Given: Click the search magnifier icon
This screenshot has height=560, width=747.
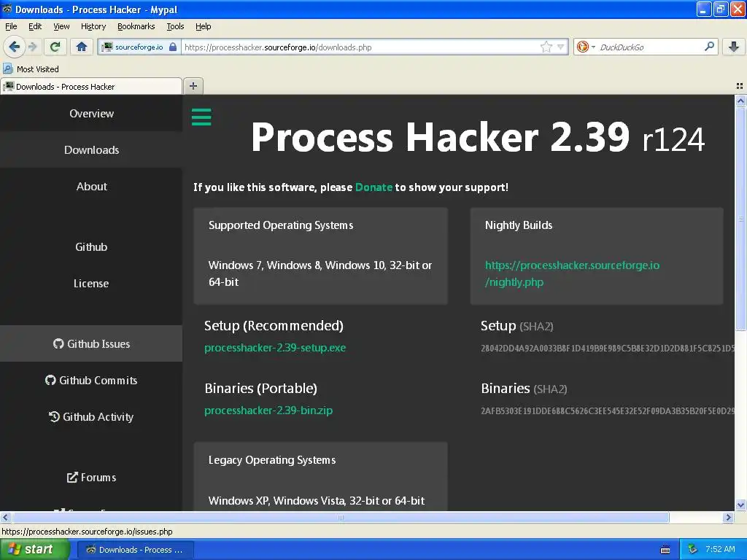Looking at the screenshot, I should (x=709, y=47).
